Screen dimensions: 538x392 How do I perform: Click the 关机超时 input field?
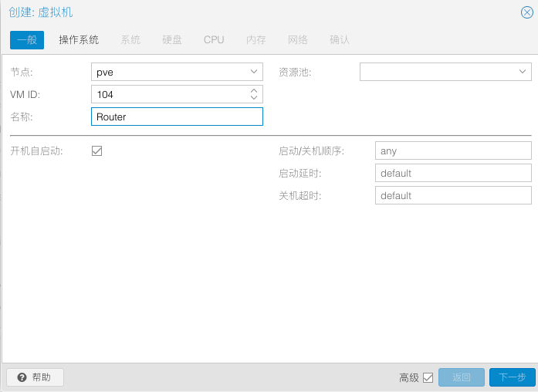click(x=453, y=196)
